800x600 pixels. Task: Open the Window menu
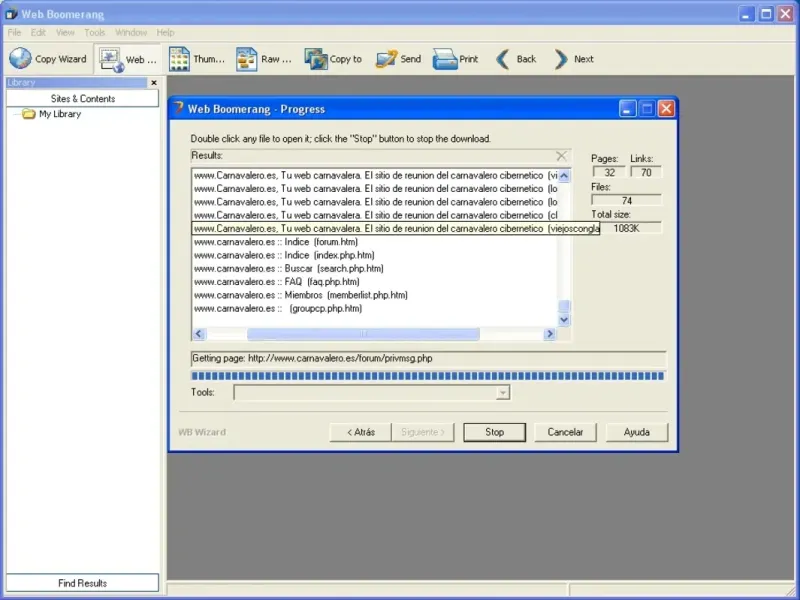pyautogui.click(x=131, y=32)
